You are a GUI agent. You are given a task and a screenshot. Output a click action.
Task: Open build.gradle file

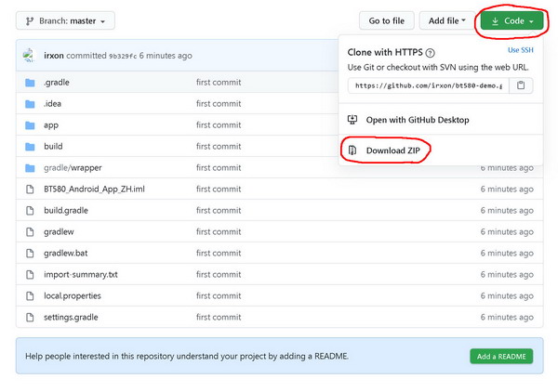click(x=66, y=210)
